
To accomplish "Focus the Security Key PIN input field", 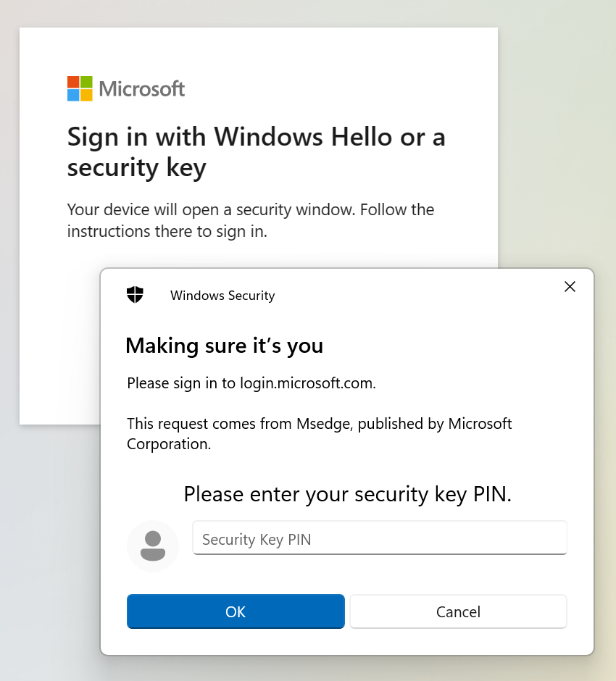I will coord(379,539).
